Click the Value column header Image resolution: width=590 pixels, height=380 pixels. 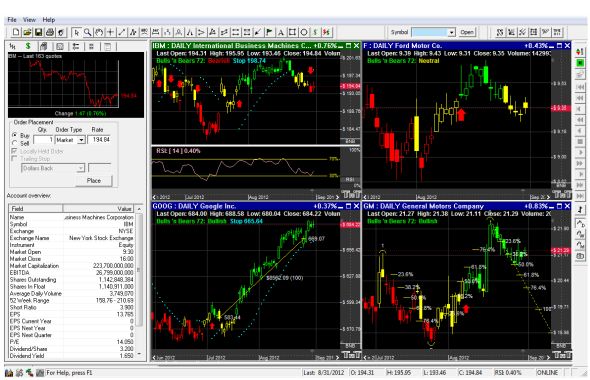[99, 208]
